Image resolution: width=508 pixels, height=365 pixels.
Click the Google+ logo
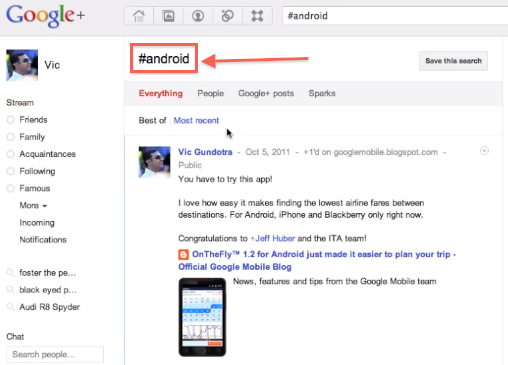click(45, 16)
